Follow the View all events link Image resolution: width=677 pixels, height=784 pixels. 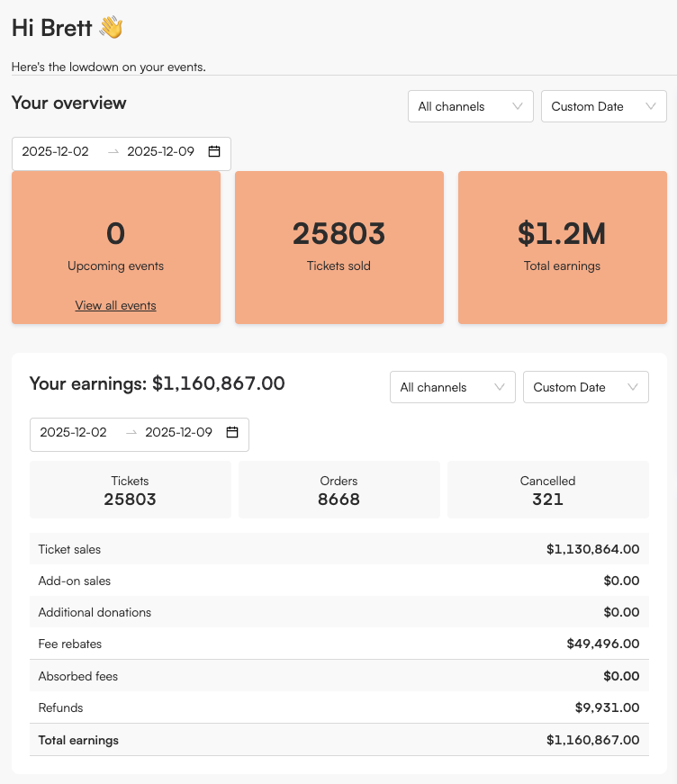tap(115, 306)
